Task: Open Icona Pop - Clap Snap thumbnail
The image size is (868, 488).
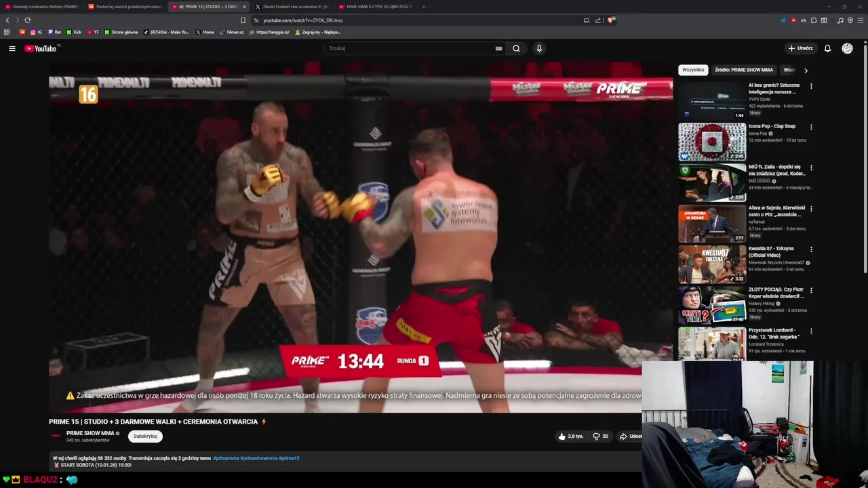Action: click(712, 141)
